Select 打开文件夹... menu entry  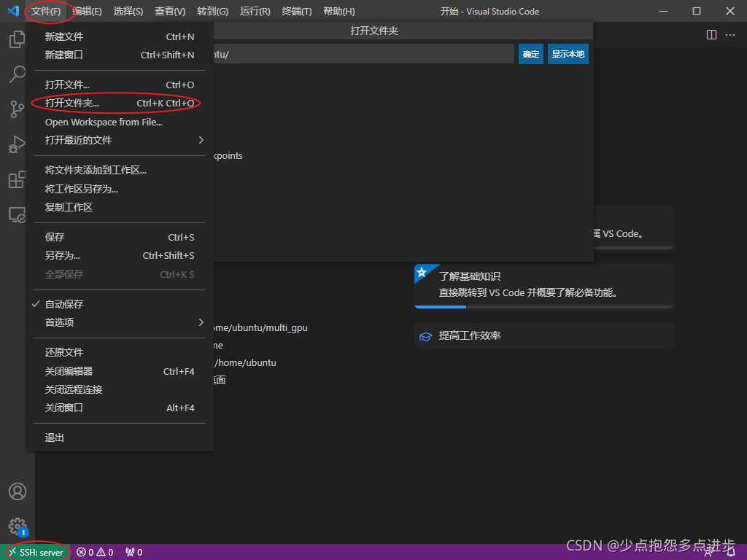119,103
